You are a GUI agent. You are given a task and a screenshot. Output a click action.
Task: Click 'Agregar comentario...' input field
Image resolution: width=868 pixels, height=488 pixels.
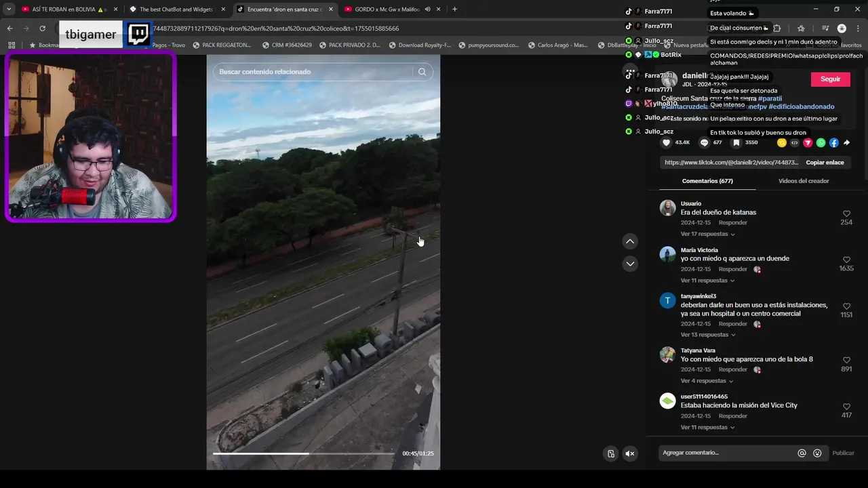[x=726, y=453]
